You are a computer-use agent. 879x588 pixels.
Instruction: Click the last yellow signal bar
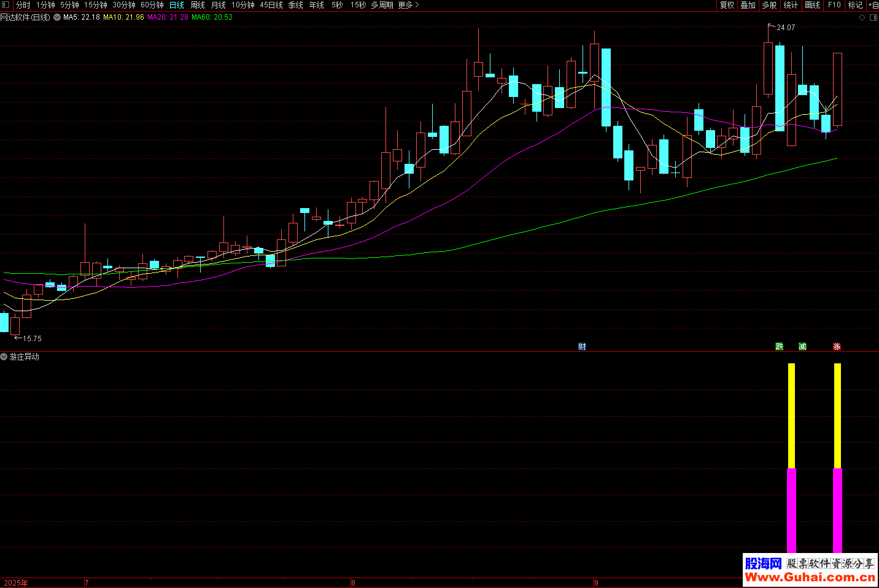point(837,416)
